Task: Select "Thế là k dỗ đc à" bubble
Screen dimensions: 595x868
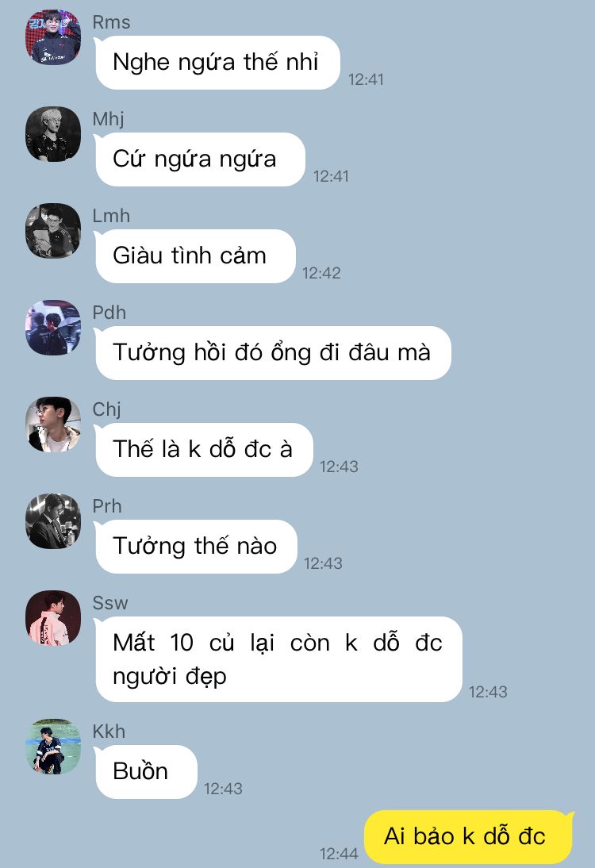Action: [204, 450]
